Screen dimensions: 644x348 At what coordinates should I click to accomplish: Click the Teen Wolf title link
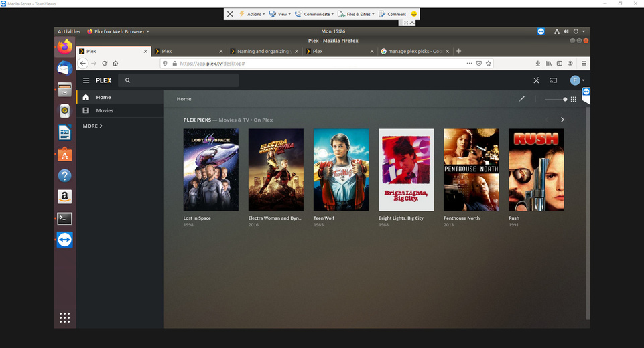(x=324, y=218)
